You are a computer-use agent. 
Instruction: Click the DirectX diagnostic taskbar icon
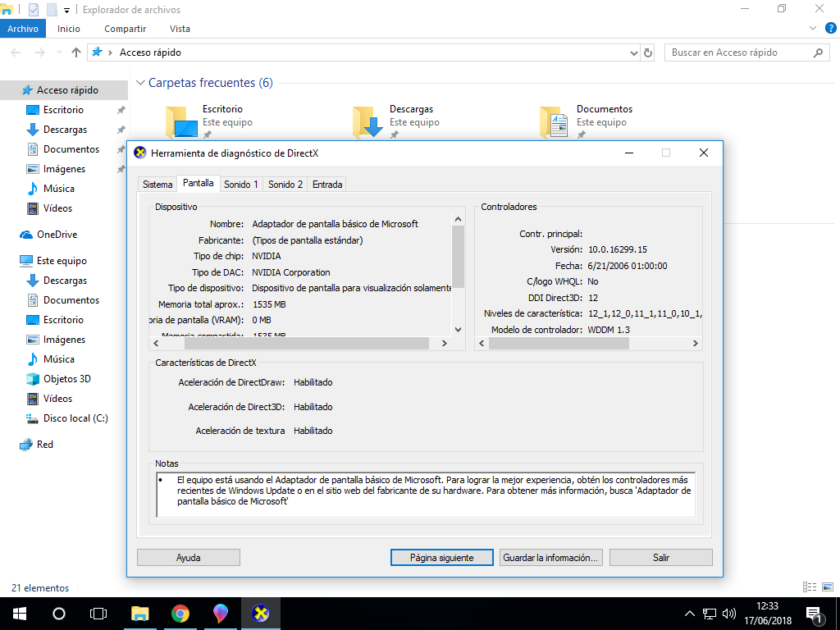tap(260, 614)
